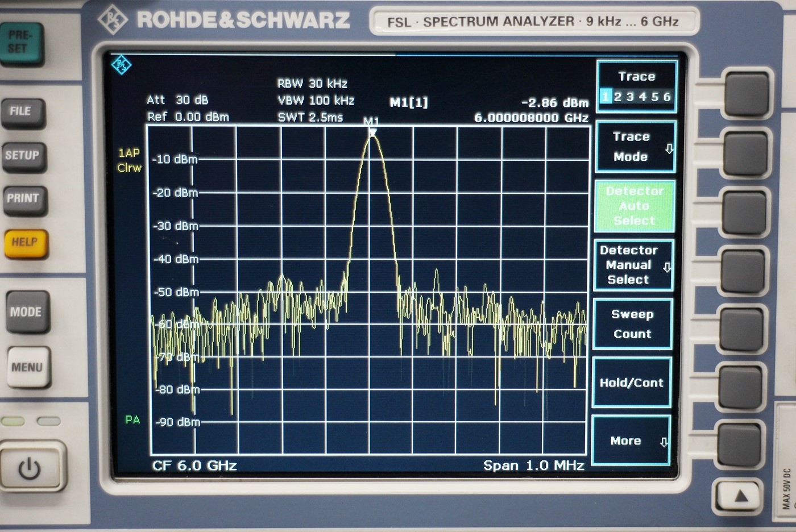The height and width of the screenshot is (532, 796).
Task: Click marker frequency 6.000008000 GHz value
Action: [x=531, y=118]
